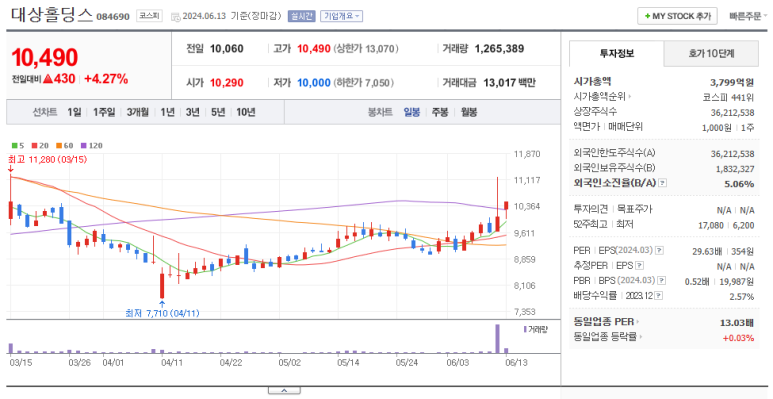Click 저가 price 10,000

point(314,83)
